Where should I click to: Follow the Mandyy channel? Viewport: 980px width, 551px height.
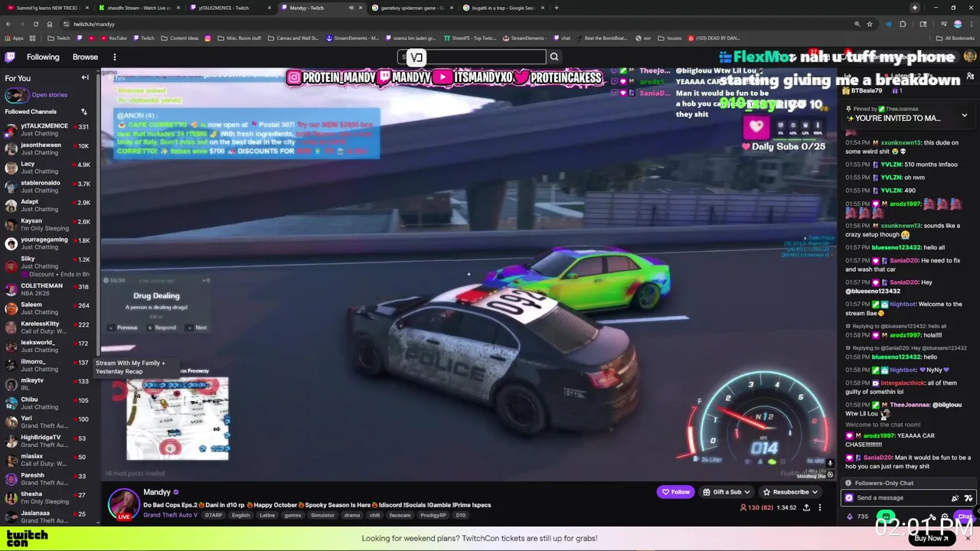(x=675, y=492)
